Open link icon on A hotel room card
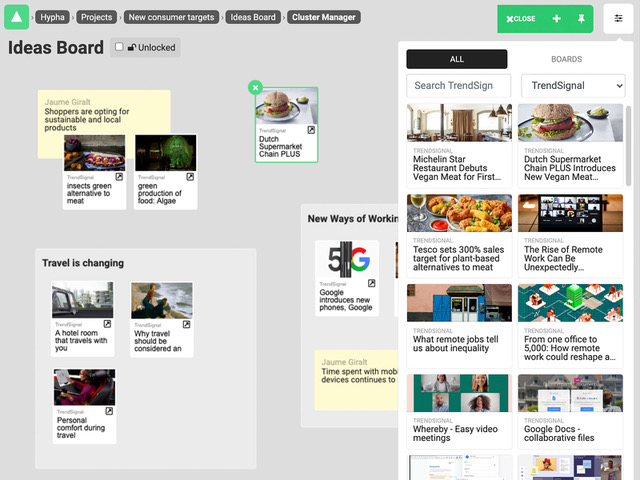640x480 pixels. [x=107, y=324]
